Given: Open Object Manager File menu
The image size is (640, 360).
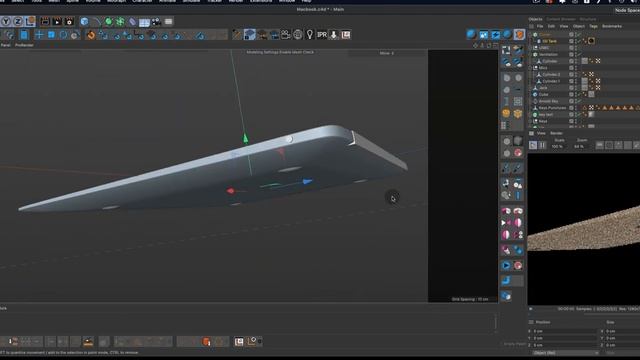Looking at the screenshot, I should [540, 26].
